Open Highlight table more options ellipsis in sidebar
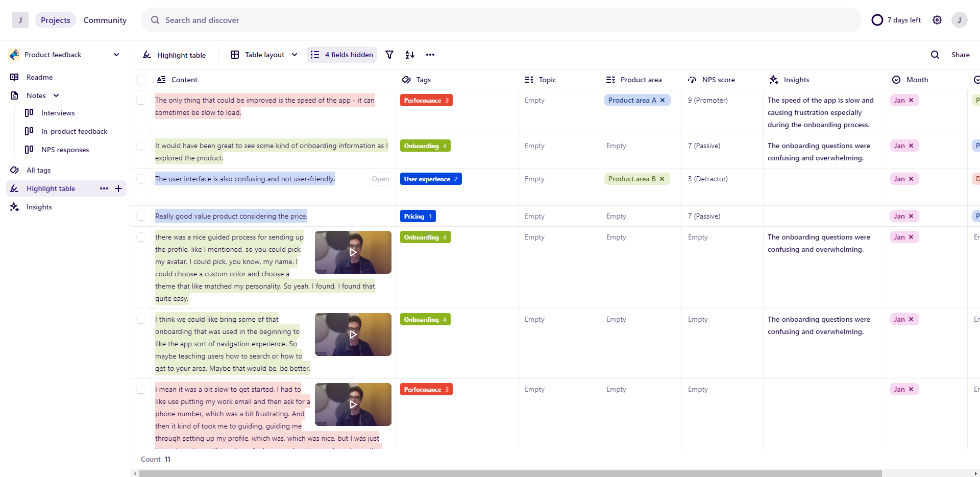The width and height of the screenshot is (980, 477). tap(104, 188)
